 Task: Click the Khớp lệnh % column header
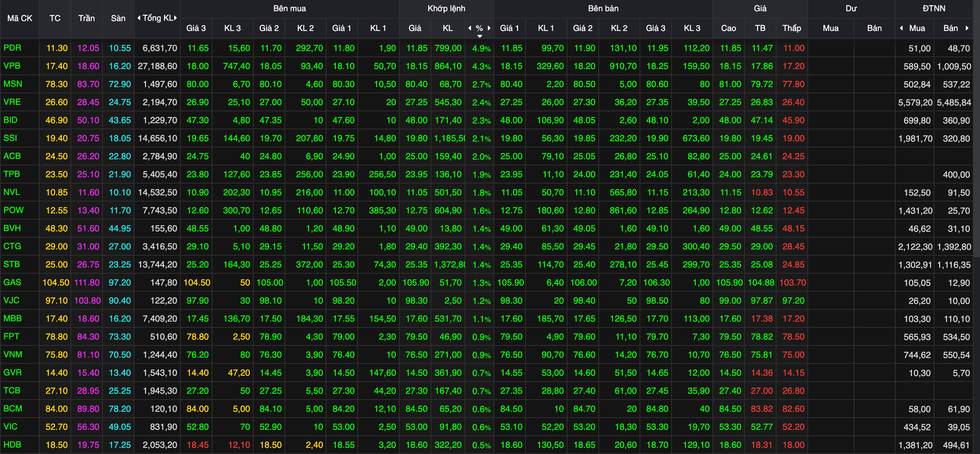(479, 28)
